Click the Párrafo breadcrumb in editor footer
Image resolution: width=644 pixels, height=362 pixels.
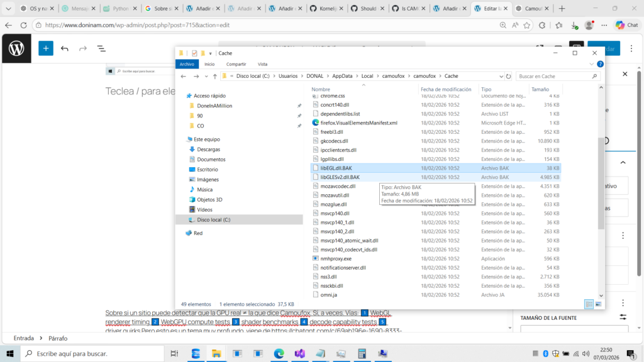58,338
